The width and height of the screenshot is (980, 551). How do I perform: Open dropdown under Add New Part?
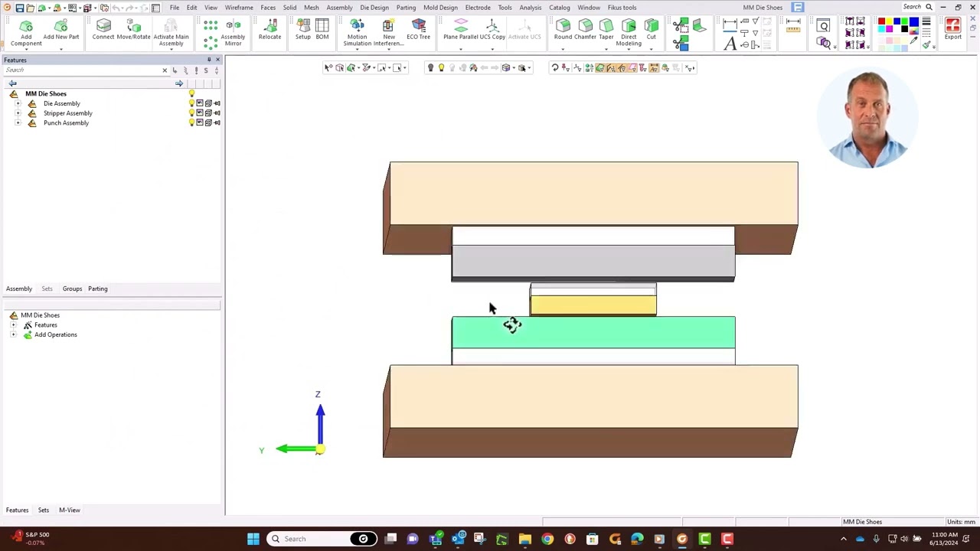pos(61,49)
